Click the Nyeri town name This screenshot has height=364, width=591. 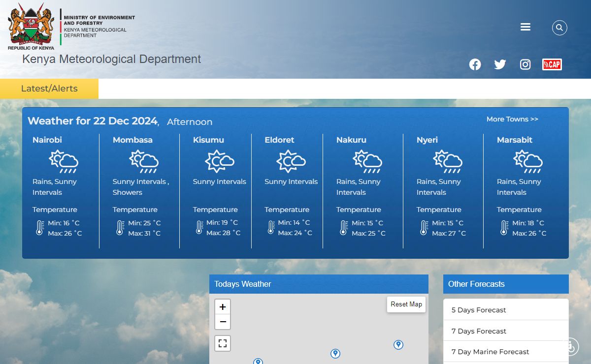(x=427, y=140)
